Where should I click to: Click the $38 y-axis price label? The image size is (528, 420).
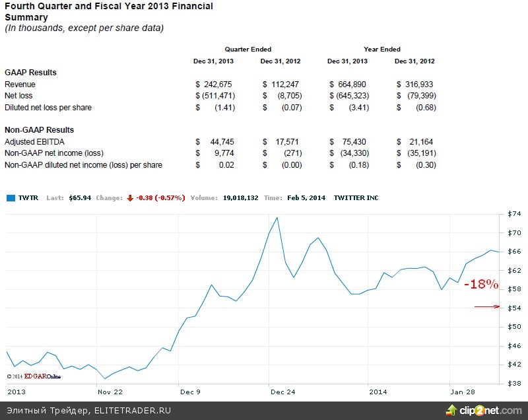pos(514,383)
